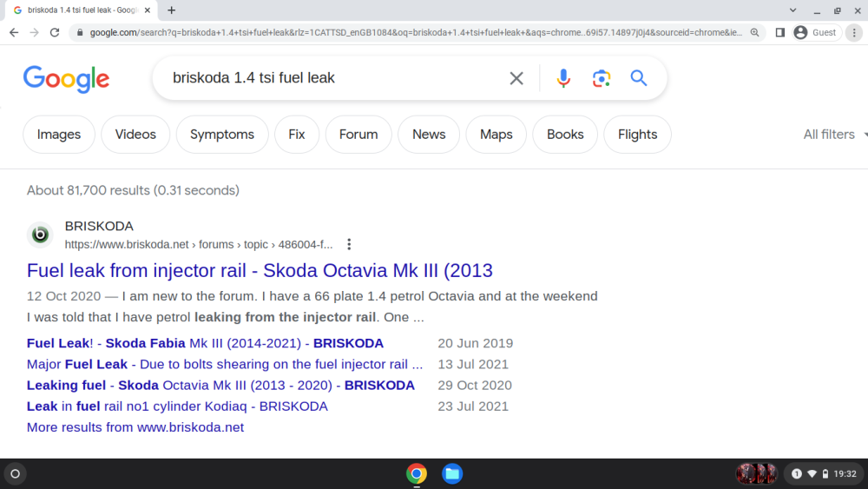Toggle the browser side panel icon
Image resolution: width=868 pixels, height=489 pixels.
(x=780, y=33)
